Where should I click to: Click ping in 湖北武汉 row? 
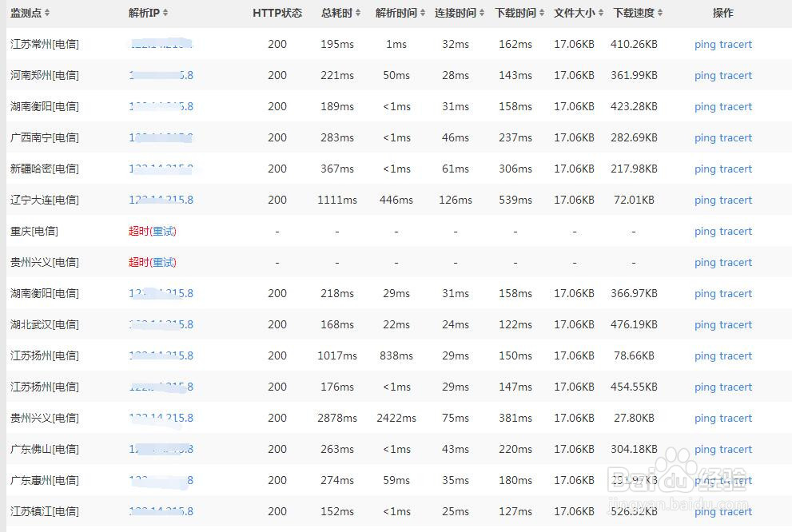pyautogui.click(x=705, y=325)
